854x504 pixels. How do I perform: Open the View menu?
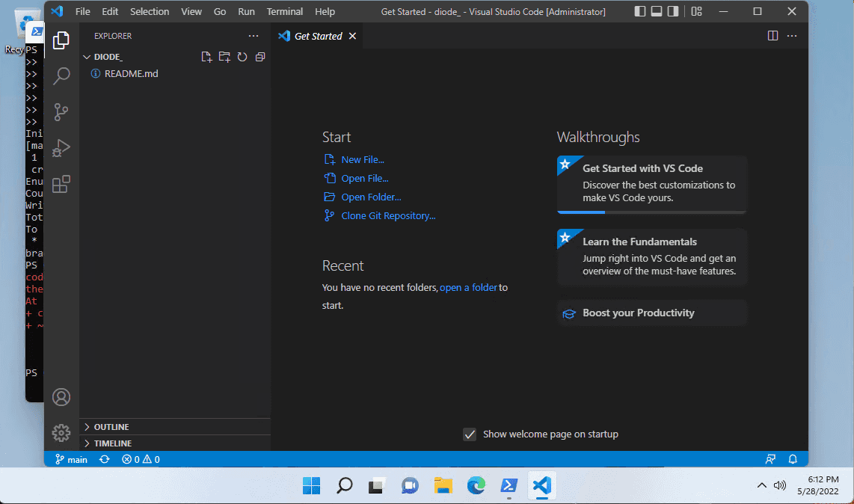coord(191,11)
